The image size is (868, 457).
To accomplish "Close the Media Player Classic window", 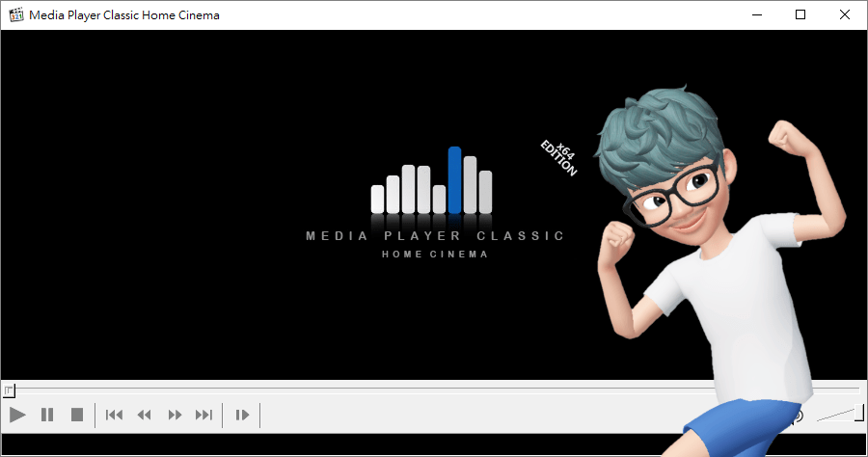I will [x=844, y=14].
